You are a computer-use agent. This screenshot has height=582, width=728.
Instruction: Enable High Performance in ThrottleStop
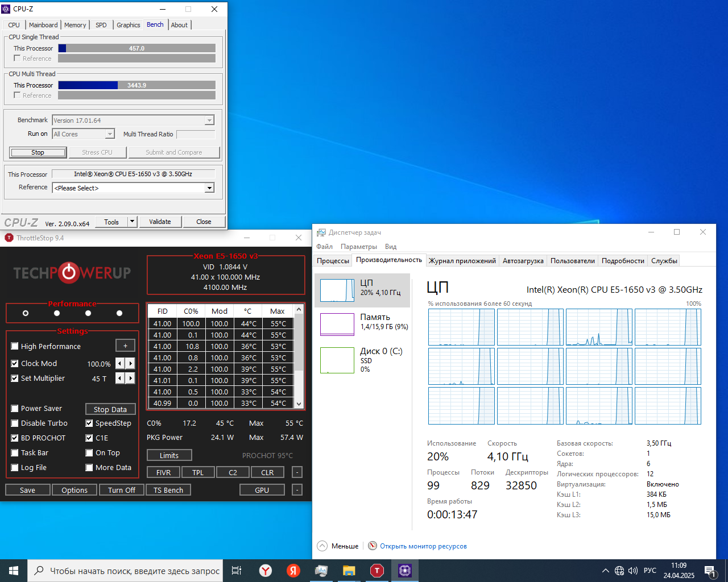tap(15, 346)
